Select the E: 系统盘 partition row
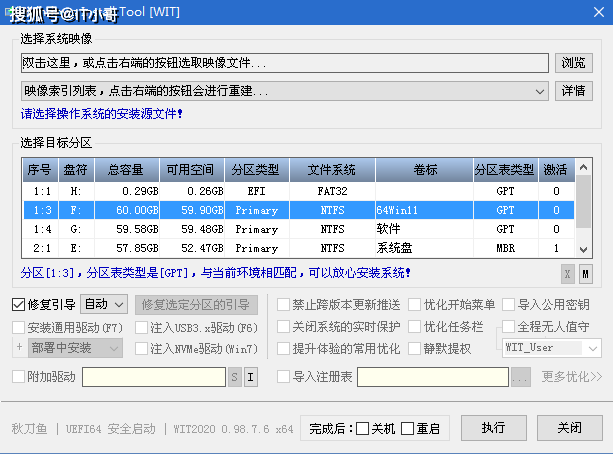 [298, 248]
